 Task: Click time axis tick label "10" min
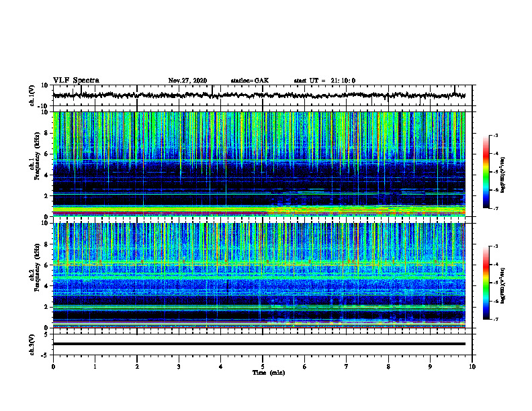coord(472,367)
